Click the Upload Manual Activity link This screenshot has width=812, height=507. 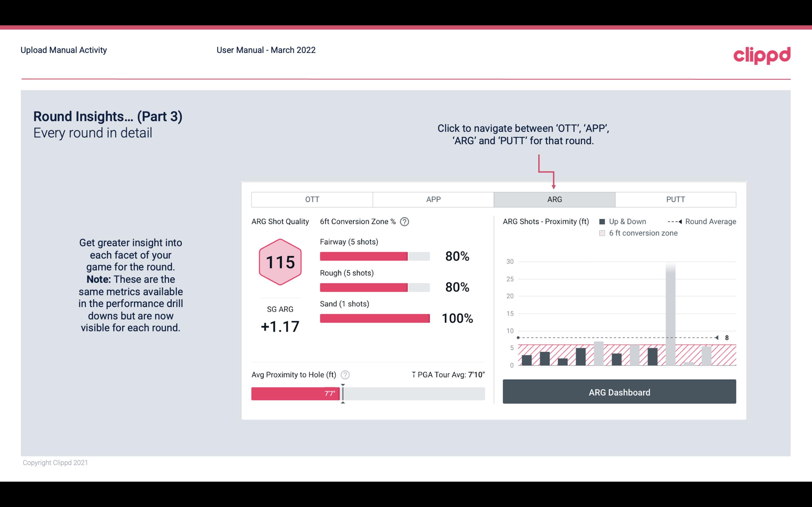pyautogui.click(x=64, y=50)
